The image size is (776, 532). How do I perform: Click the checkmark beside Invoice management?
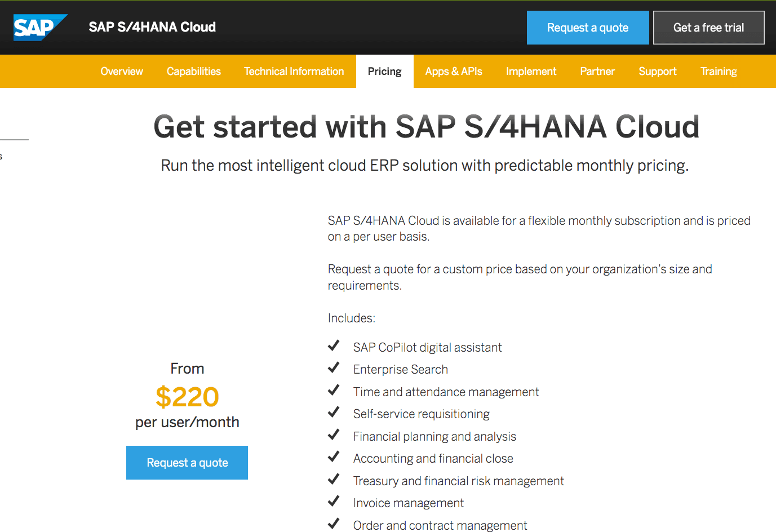click(334, 501)
